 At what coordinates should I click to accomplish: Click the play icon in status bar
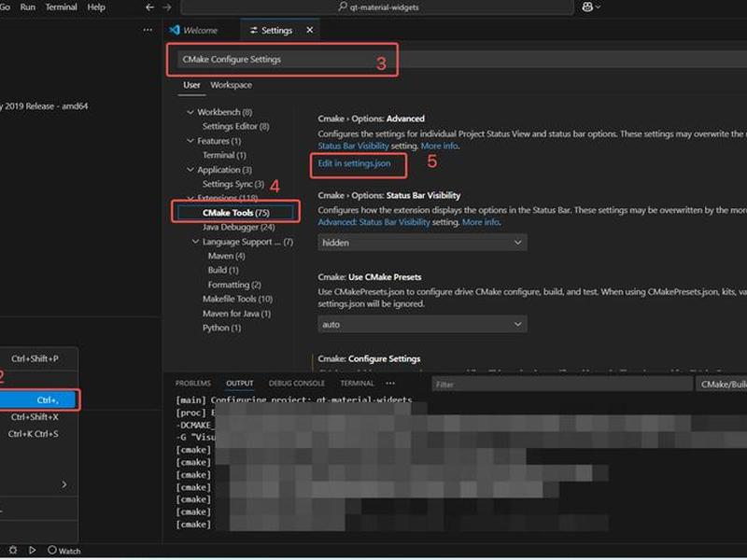tap(32, 550)
